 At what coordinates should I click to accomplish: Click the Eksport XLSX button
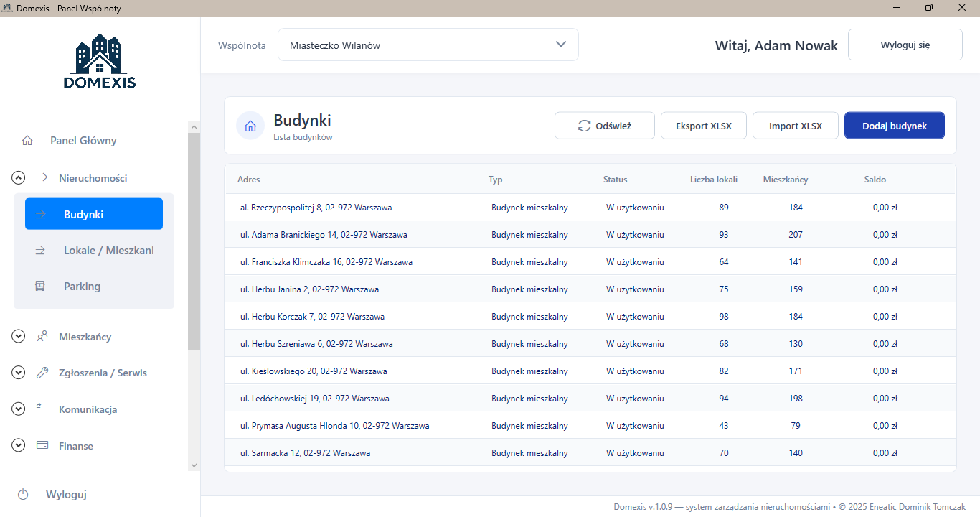coord(703,126)
